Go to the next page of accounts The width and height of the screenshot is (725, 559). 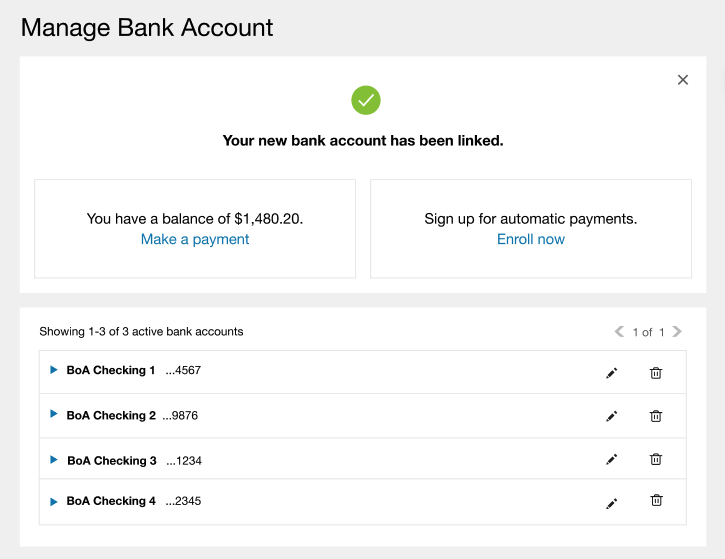coord(678,331)
